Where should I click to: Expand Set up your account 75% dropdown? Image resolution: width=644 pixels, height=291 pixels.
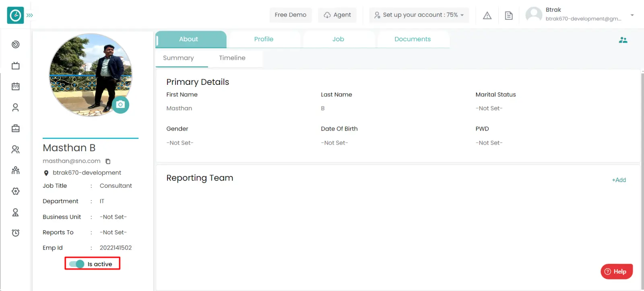click(419, 15)
